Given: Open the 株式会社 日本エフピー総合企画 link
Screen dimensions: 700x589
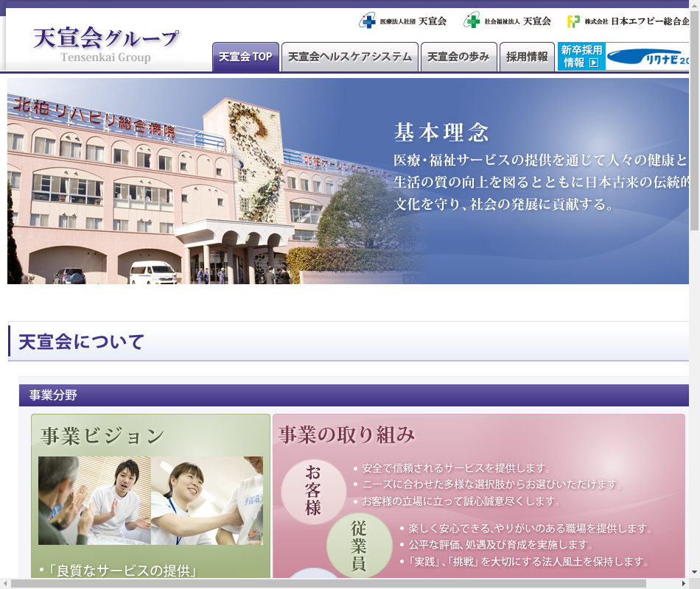Looking at the screenshot, I should 628,21.
